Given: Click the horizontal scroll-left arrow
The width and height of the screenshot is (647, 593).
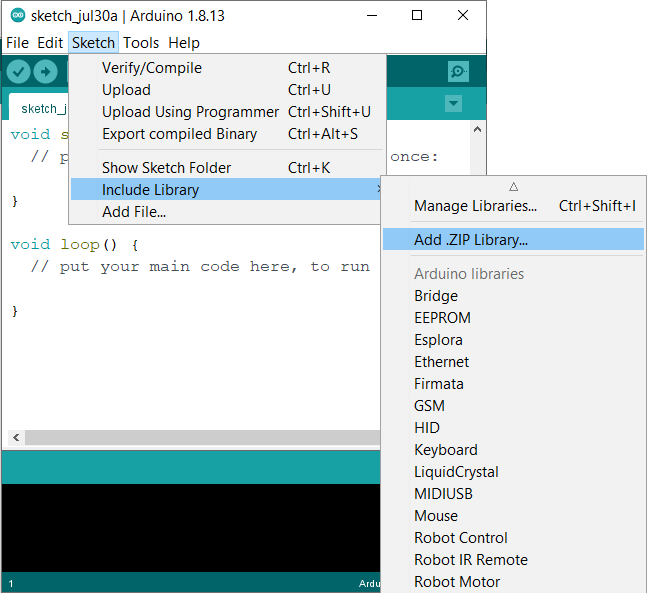Looking at the screenshot, I should click(16, 437).
